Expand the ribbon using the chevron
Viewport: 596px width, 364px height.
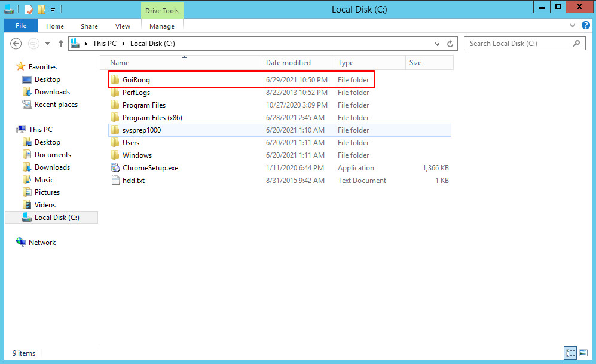[573, 26]
